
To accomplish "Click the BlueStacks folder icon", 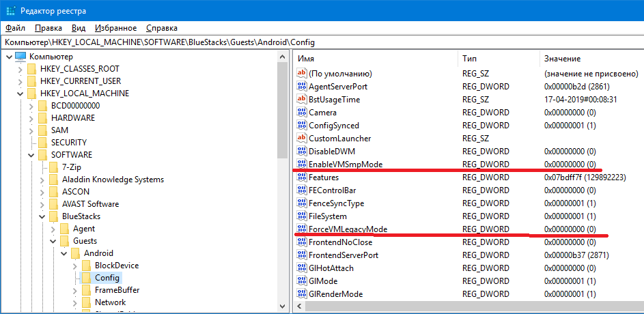I will [53, 216].
